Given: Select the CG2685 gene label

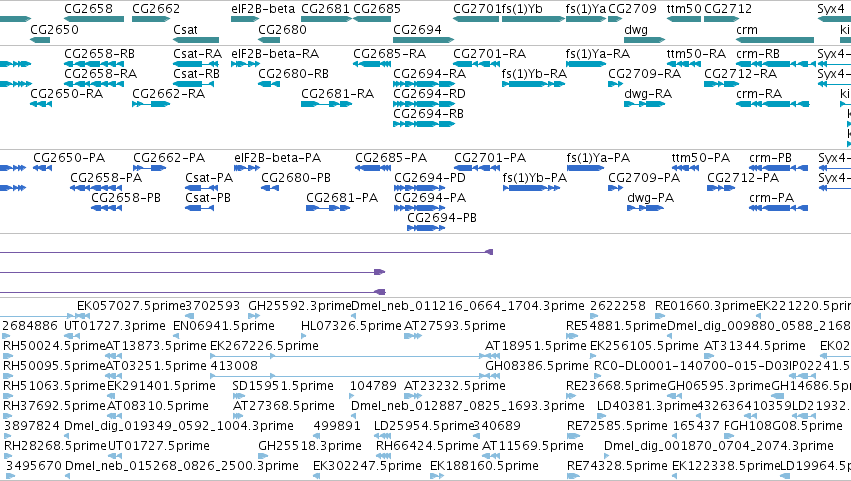Looking at the screenshot, I should tap(377, 9).
